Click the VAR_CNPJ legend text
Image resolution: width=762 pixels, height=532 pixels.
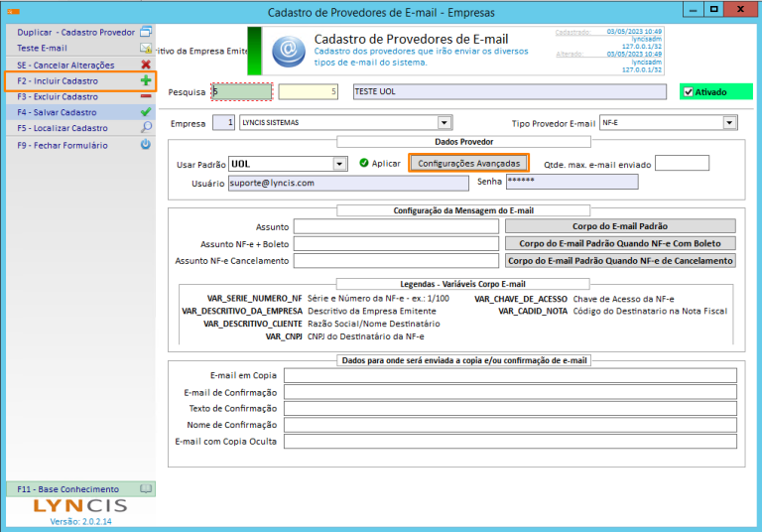pyautogui.click(x=284, y=336)
